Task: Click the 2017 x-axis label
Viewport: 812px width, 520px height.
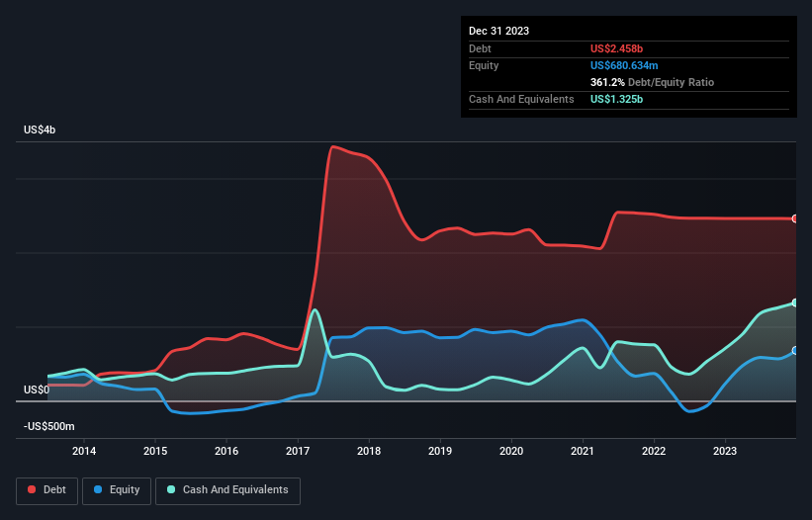Action: (298, 451)
